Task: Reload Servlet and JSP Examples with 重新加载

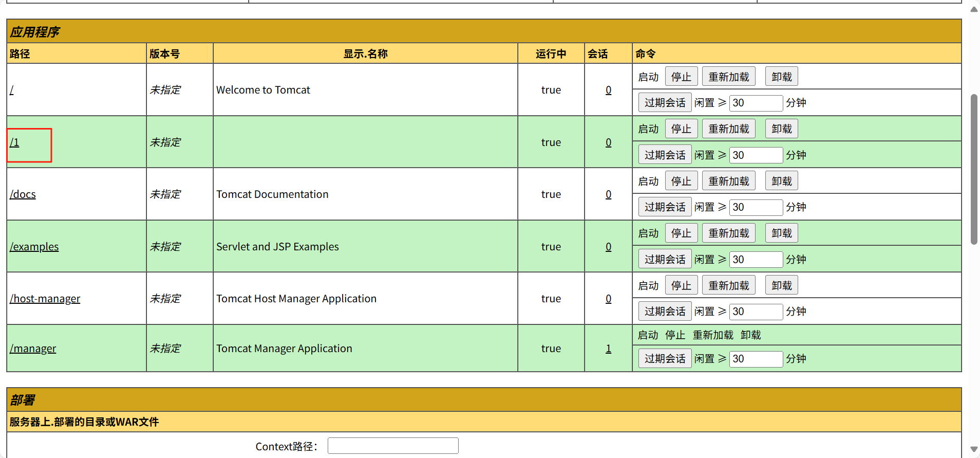Action: 729,233
